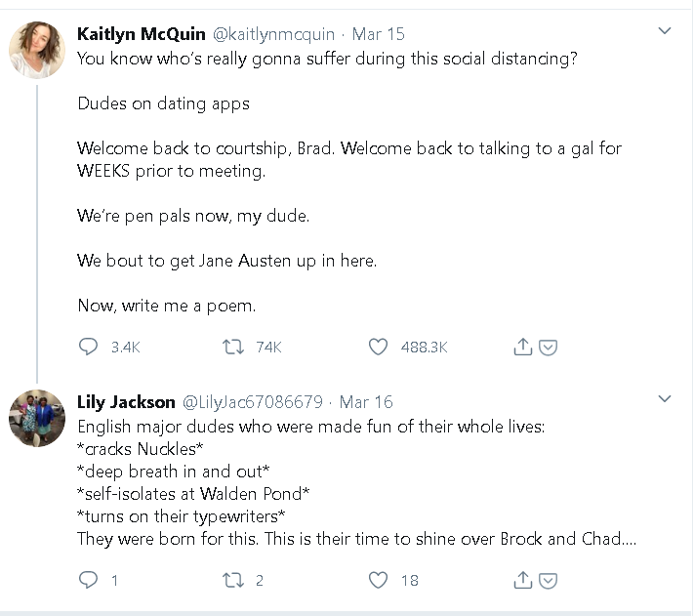Click Kaitlyn McQuin's profile avatar

tap(37, 49)
